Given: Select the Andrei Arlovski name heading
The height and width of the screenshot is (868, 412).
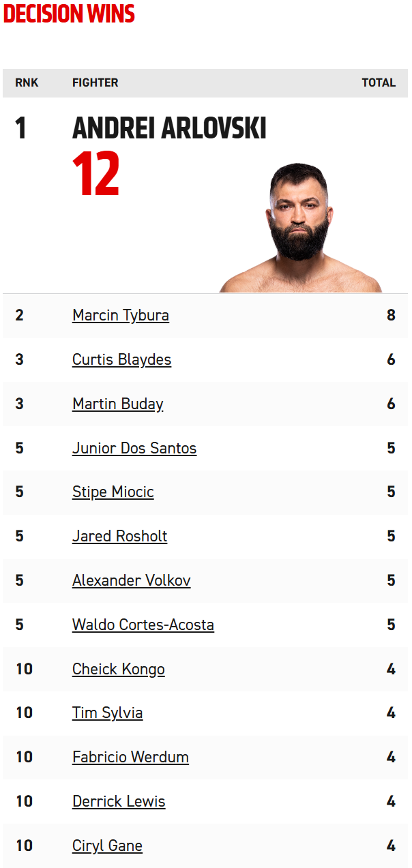Looking at the screenshot, I should point(169,128).
